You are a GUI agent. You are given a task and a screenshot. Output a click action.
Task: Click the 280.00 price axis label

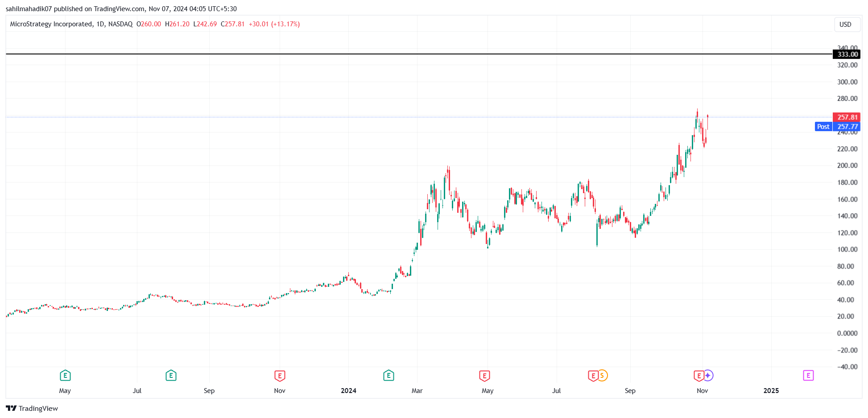point(847,99)
